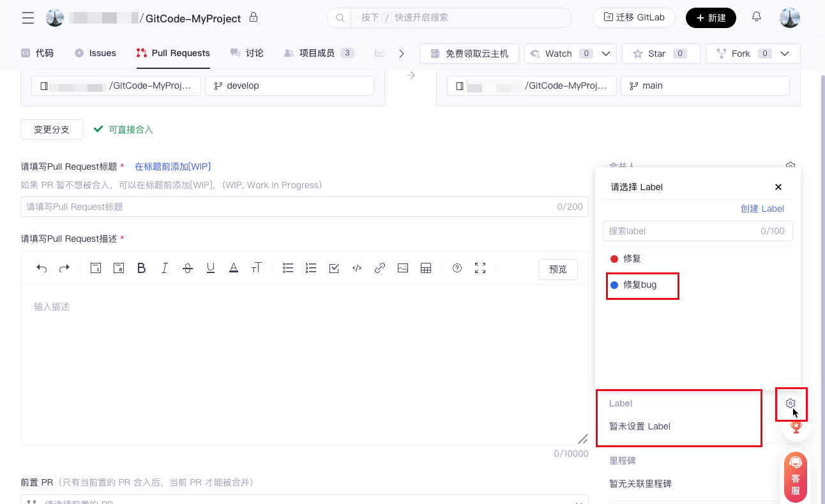The height and width of the screenshot is (504, 825).
Task: Click the undo icon in editor toolbar
Action: click(42, 269)
